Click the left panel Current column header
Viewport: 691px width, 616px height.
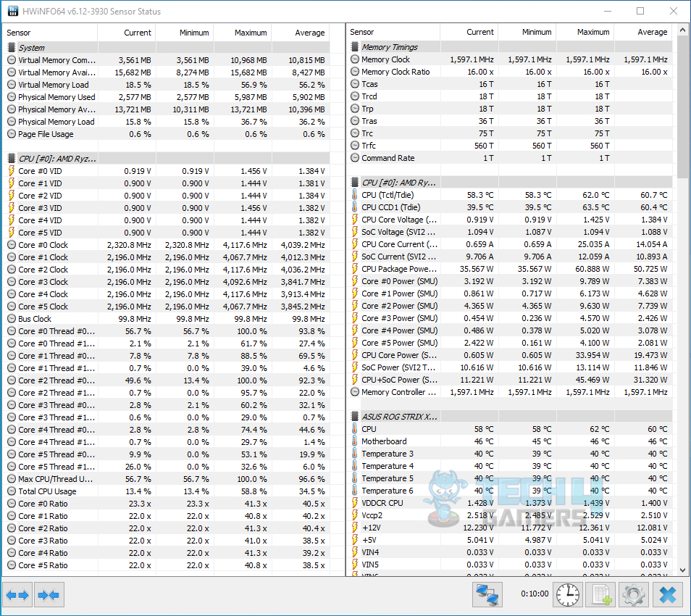coord(127,33)
